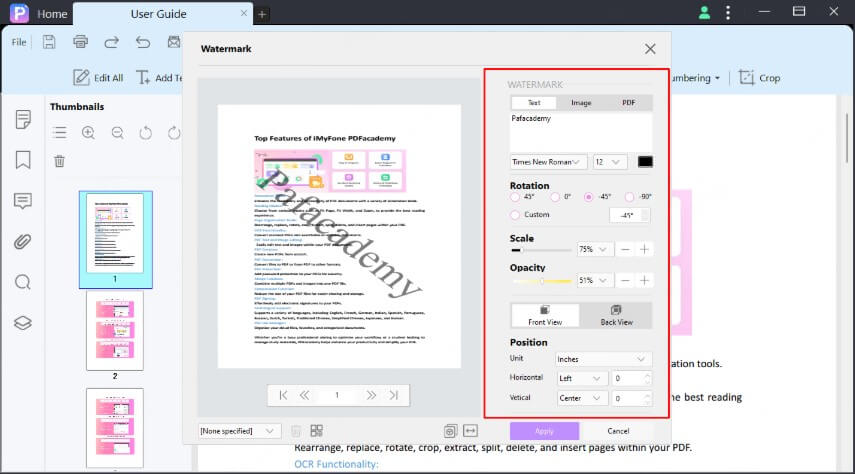
Task: Click the Scale slider track
Action: point(541,250)
